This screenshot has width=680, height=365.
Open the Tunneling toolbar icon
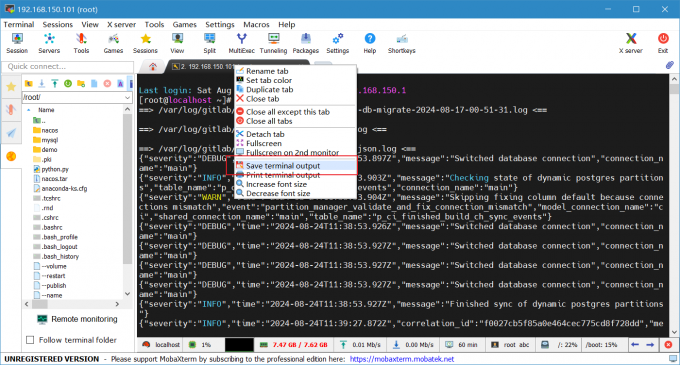(273, 43)
